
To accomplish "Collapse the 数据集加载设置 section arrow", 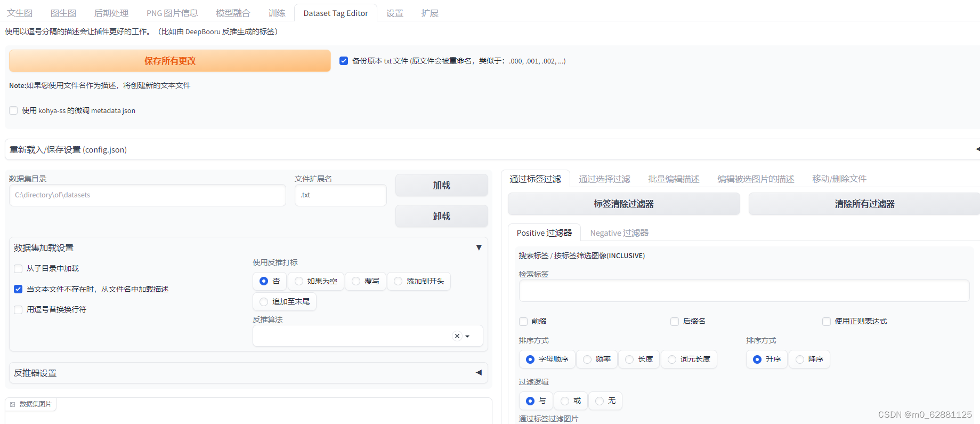I will (x=479, y=247).
